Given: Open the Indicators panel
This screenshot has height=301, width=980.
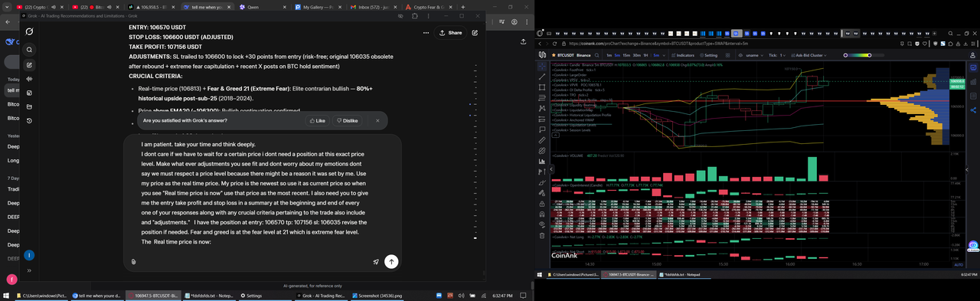Looking at the screenshot, I should pos(684,55).
